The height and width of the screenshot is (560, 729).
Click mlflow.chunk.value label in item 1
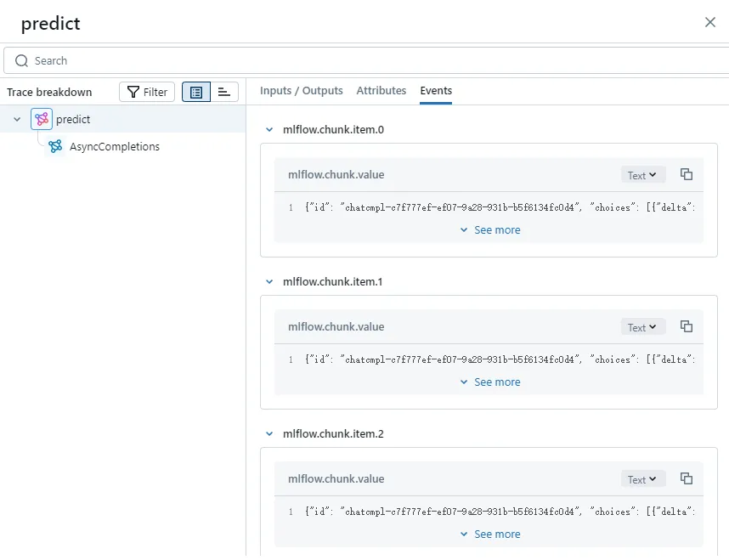(336, 327)
